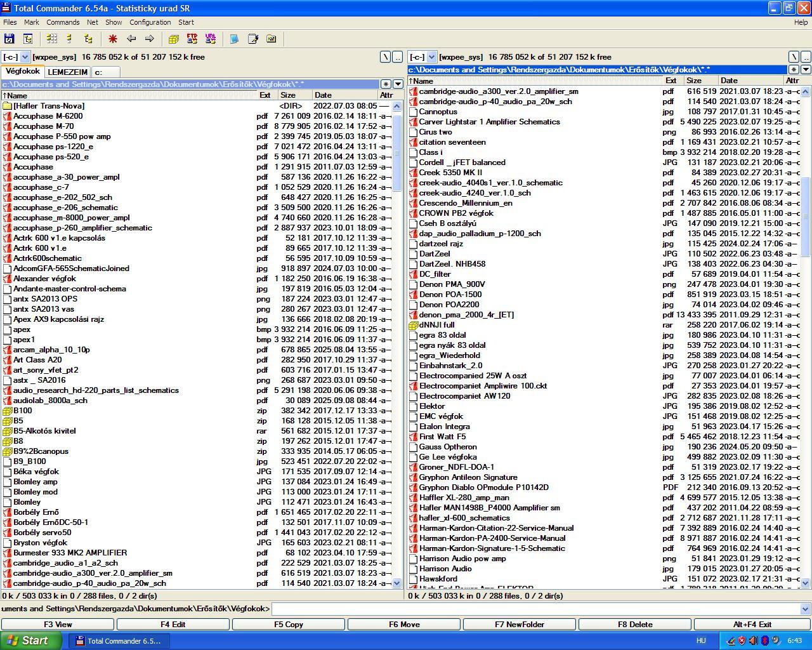Select file Carver Lightstar 1 Amplifier Schematics

(x=603, y=122)
